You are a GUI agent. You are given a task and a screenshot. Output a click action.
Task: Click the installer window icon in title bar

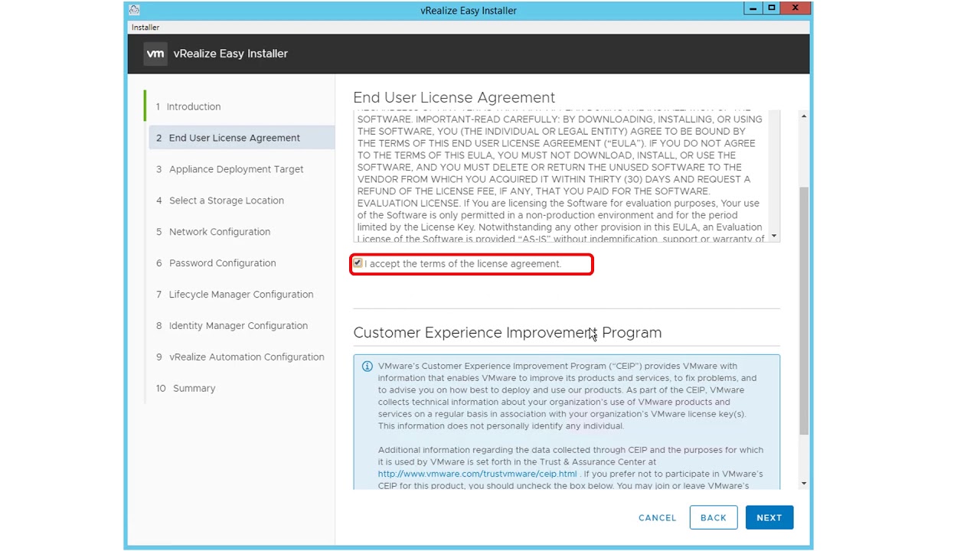pyautogui.click(x=135, y=10)
